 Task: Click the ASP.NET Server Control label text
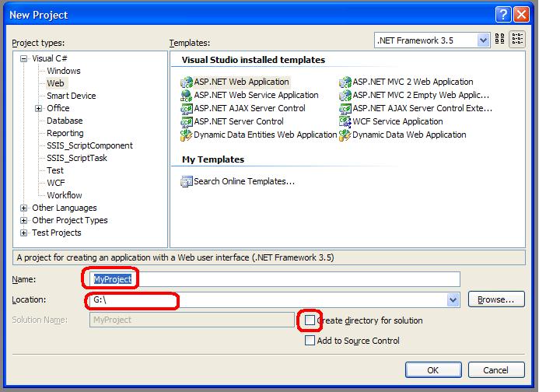click(x=239, y=122)
